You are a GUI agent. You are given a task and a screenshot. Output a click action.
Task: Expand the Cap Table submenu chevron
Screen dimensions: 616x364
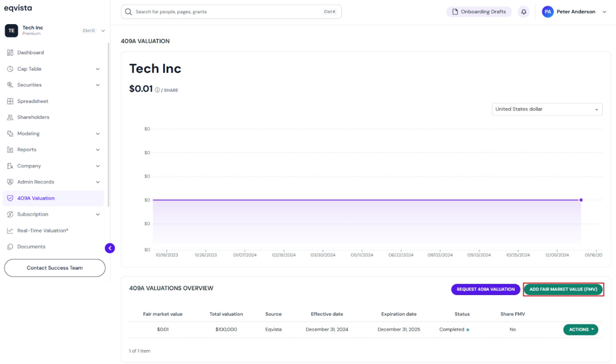98,69
